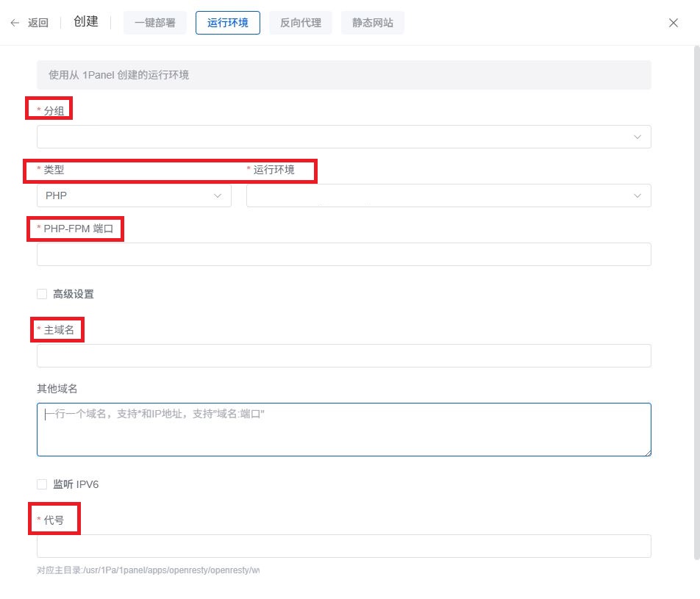Select the 运行环境 tab

tap(228, 23)
